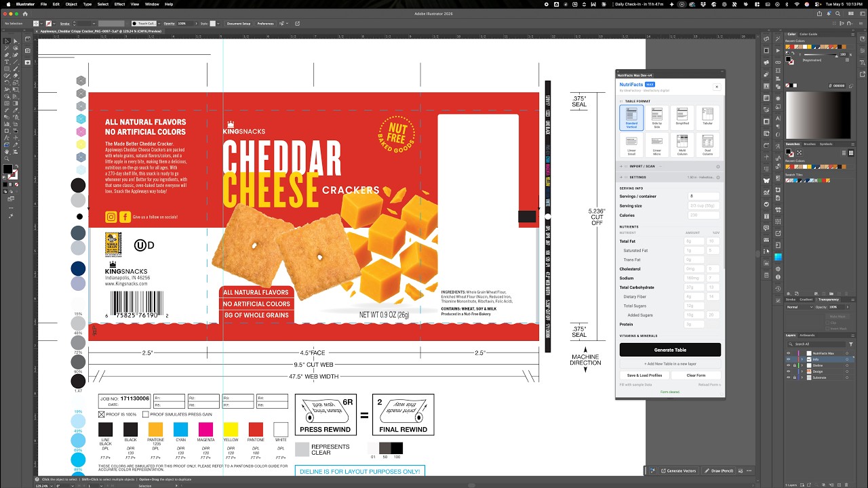
Task: Hide the Substrate layer
Action: [x=788, y=378]
